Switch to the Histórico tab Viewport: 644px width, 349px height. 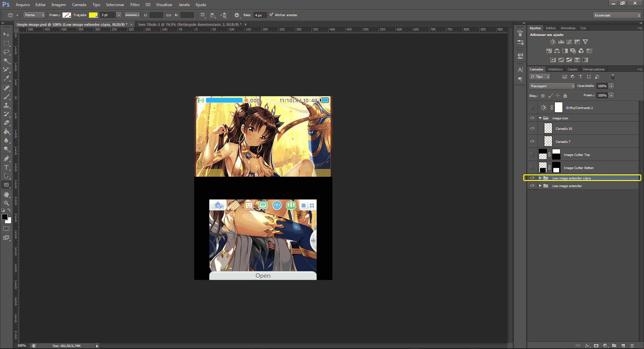point(555,69)
